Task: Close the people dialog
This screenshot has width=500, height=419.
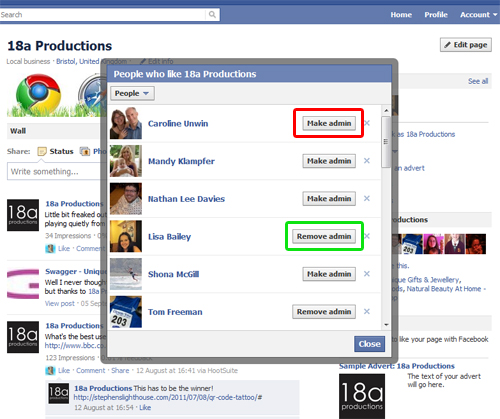Action: 369,344
